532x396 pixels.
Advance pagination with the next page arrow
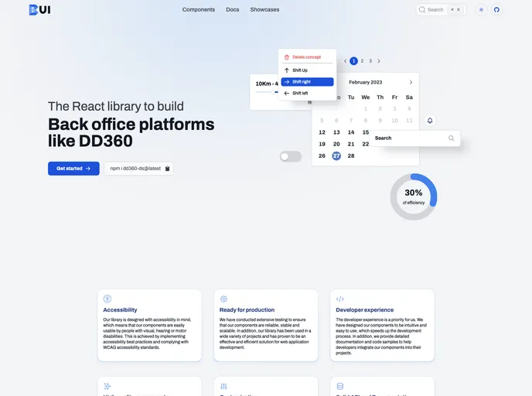pos(379,61)
